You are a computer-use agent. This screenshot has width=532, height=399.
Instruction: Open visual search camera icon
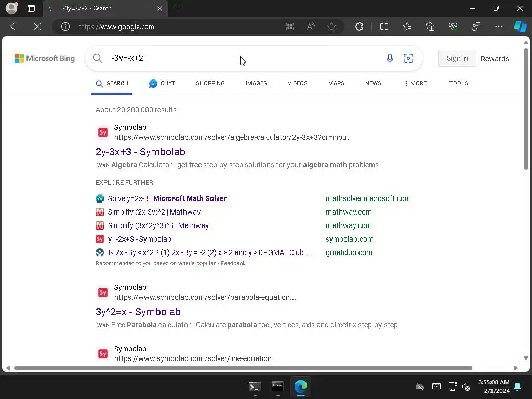point(408,58)
